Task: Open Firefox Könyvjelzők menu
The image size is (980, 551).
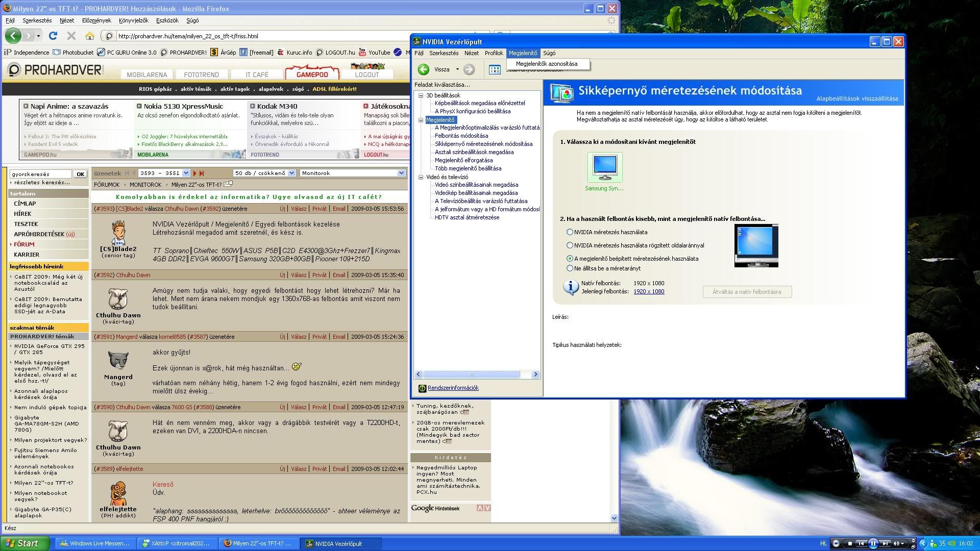Action: pos(133,20)
